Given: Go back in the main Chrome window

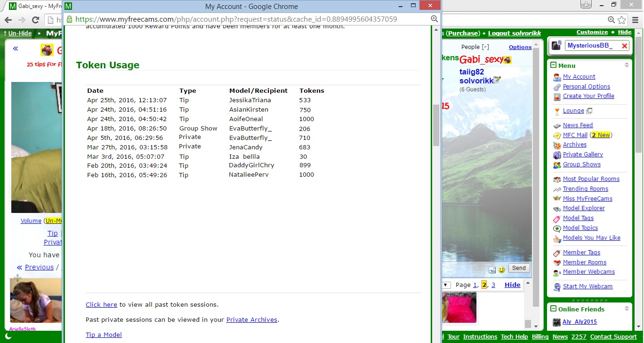Looking at the screenshot, I should (8, 20).
